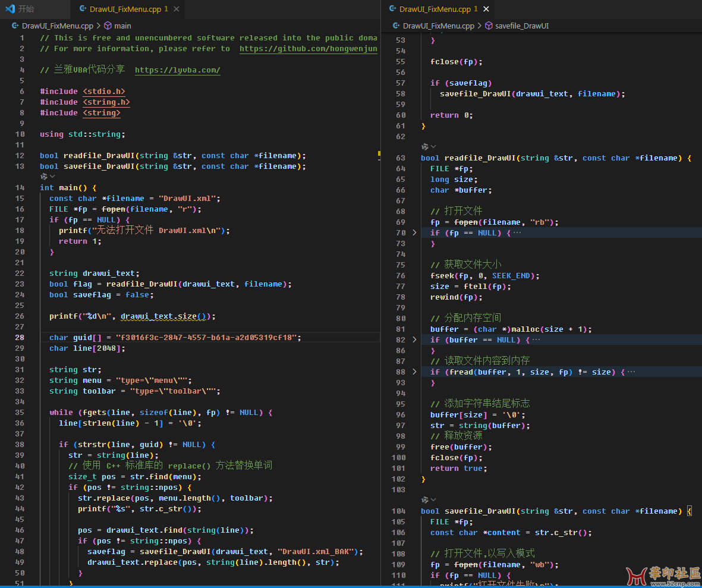Select left pane DrawUI_FixMenu.cpp tab
Viewport: 702px width, 588px height.
tap(128, 9)
